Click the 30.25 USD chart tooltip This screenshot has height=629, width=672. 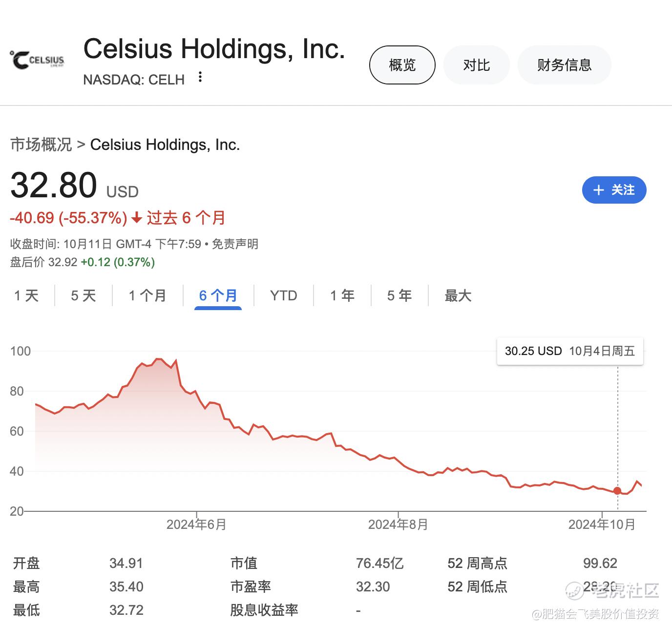coord(570,351)
